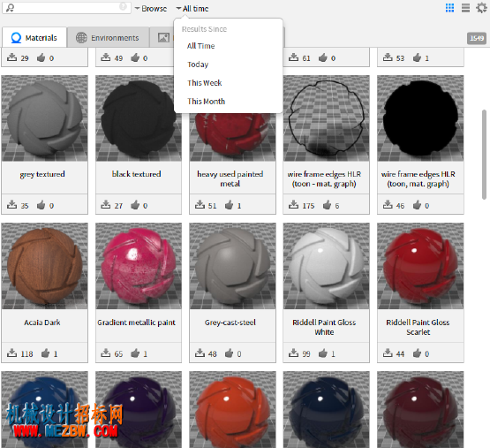Expand the Browse dropdown
This screenshot has height=448, width=490.
click(x=151, y=9)
